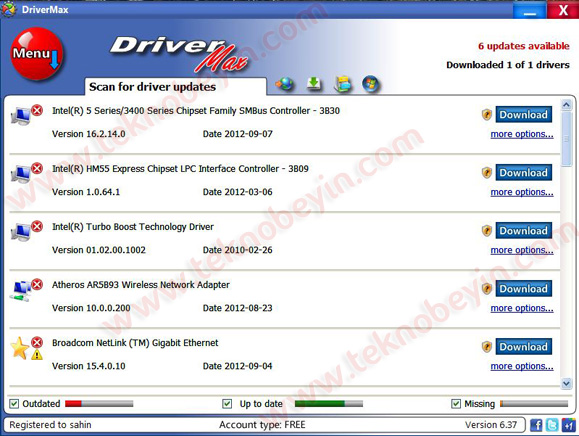Click 'Date 2012-03-06' text
Screen dimensions: 579x436
237,192
